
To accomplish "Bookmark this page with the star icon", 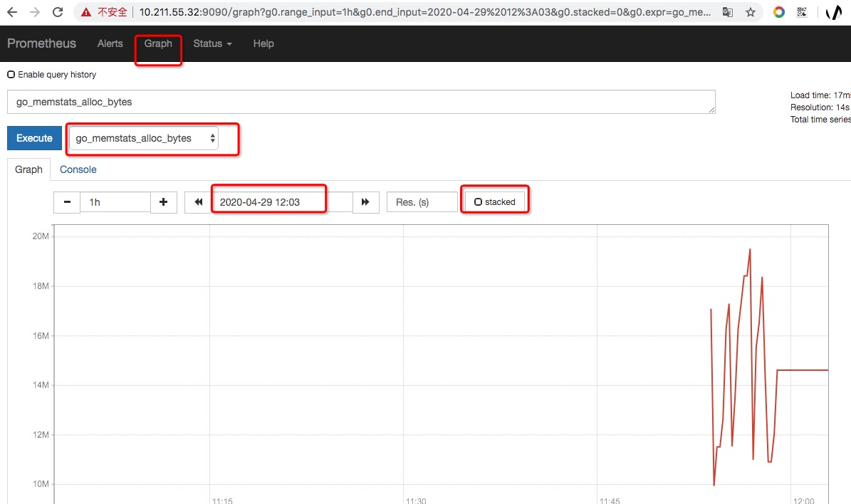I will click(750, 12).
